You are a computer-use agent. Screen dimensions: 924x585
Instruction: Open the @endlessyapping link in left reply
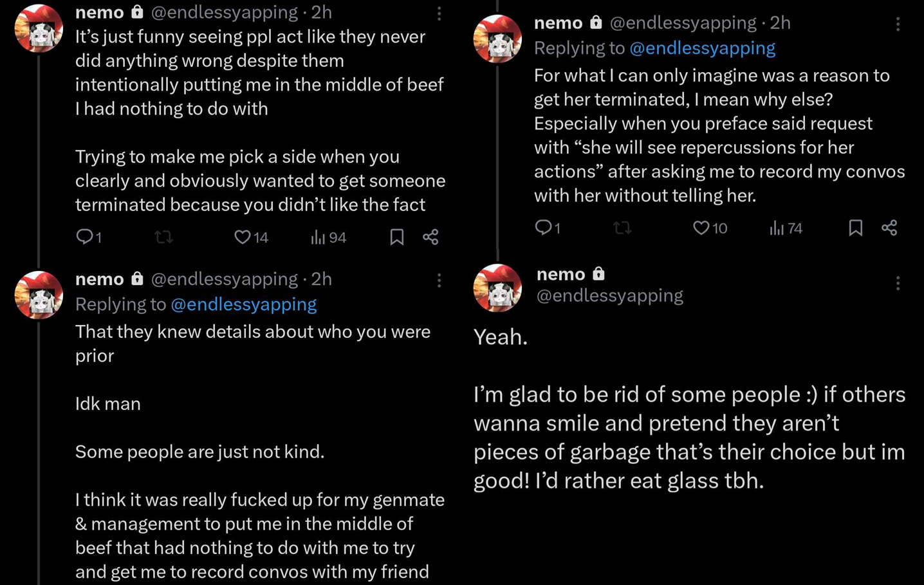pyautogui.click(x=243, y=304)
